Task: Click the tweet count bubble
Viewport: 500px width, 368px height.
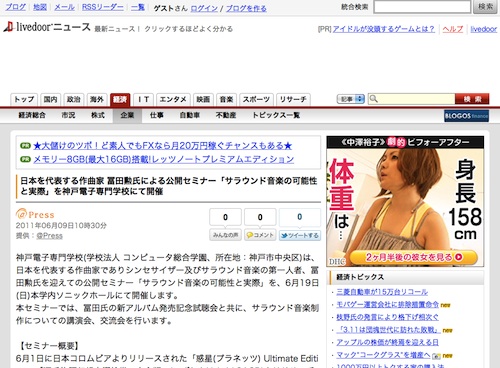Action: [300, 217]
